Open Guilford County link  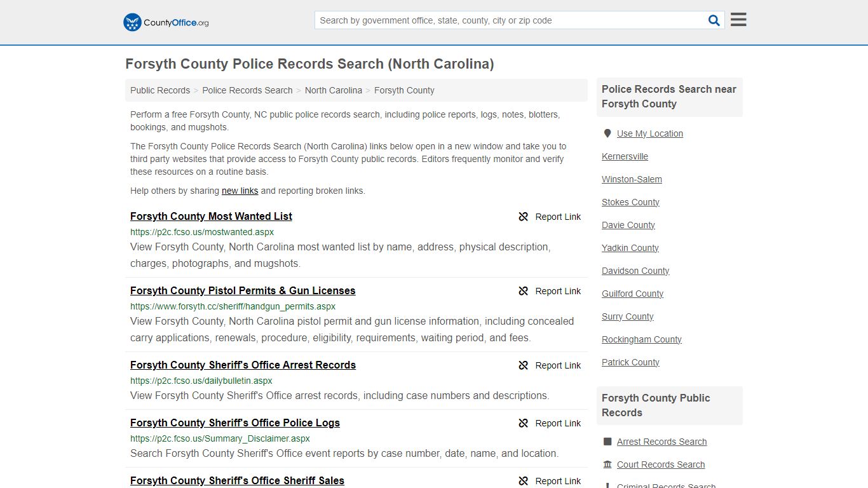click(x=632, y=294)
